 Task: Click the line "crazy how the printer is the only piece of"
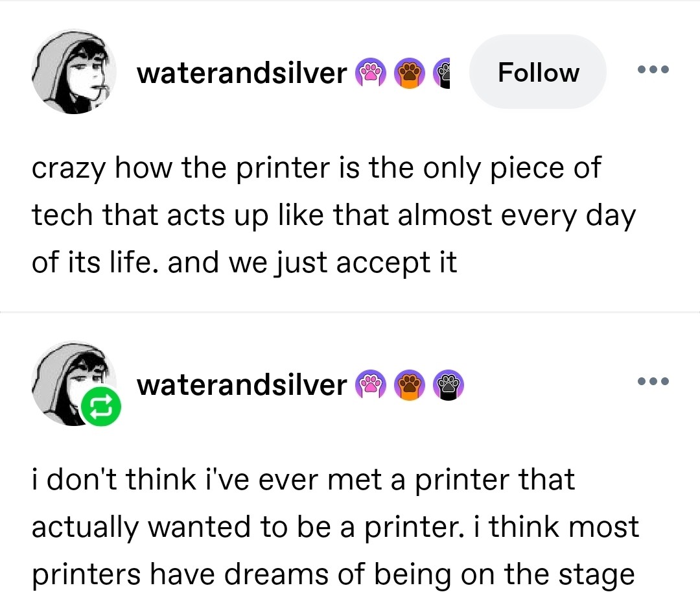tap(316, 169)
